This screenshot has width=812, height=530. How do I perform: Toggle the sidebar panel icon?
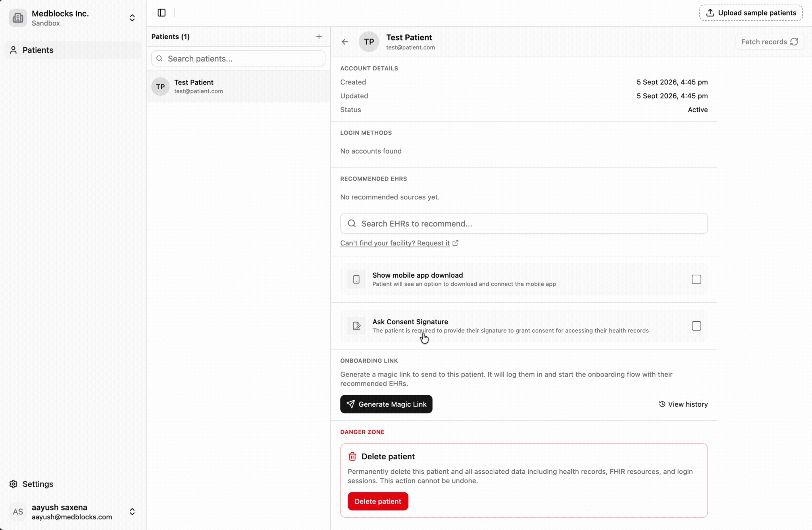161,13
